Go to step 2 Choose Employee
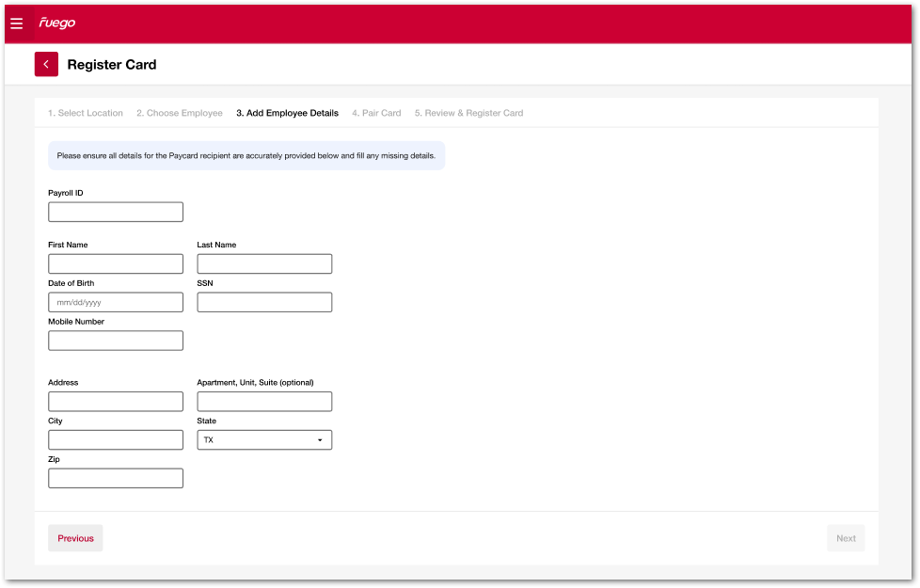Viewport: 920px width, 588px height. [x=180, y=113]
